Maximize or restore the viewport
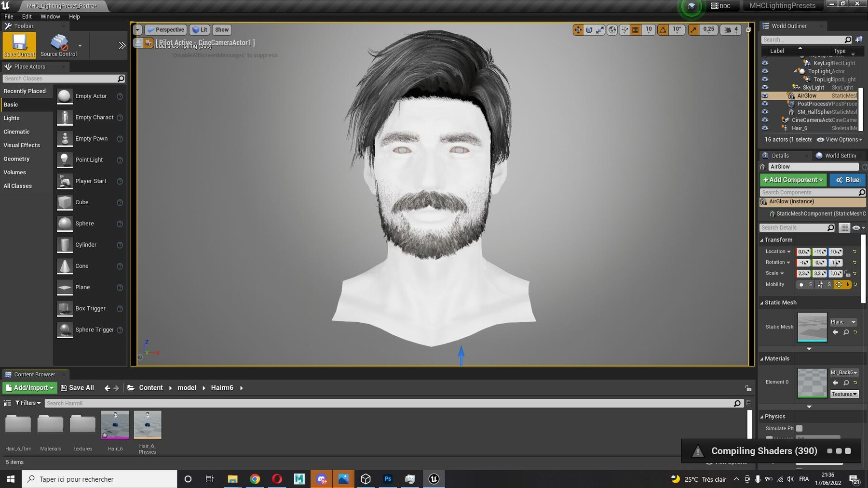This screenshot has height=488, width=868. (748, 30)
